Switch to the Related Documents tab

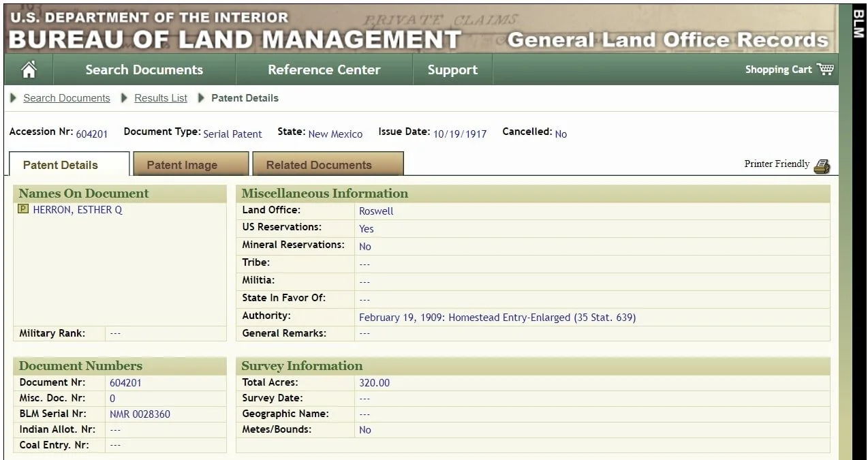coord(319,164)
